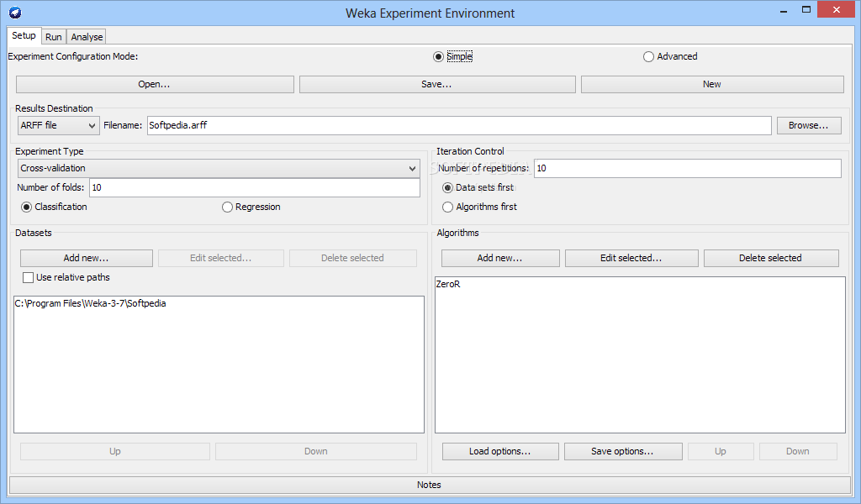The height and width of the screenshot is (504, 861).
Task: Click the Number of folds field
Action: [254, 187]
